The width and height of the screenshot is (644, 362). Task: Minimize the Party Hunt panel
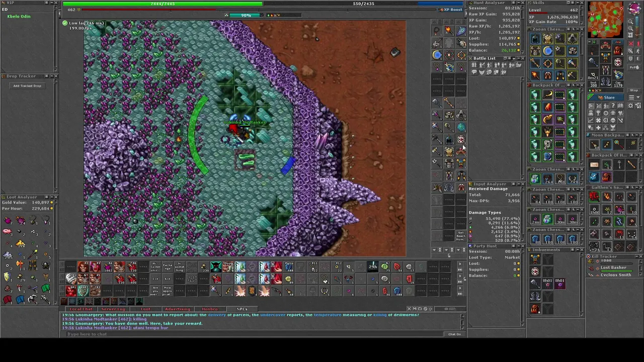pos(519,246)
